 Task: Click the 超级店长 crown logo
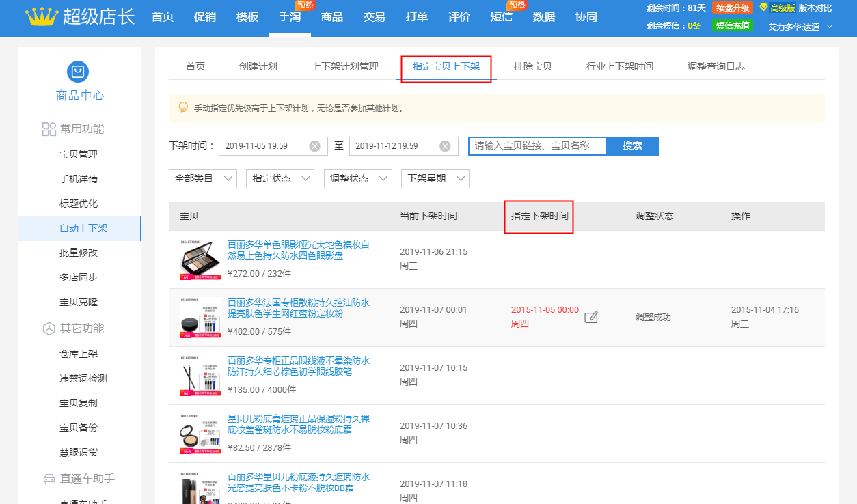point(41,17)
